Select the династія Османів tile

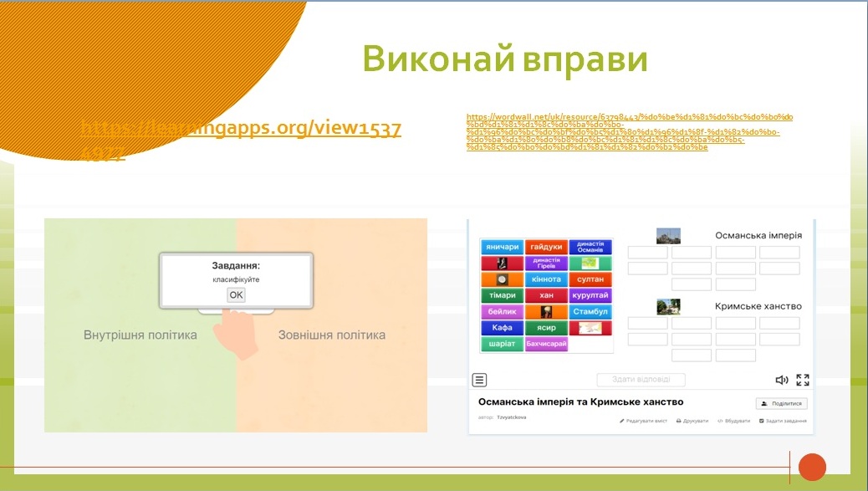pos(590,247)
